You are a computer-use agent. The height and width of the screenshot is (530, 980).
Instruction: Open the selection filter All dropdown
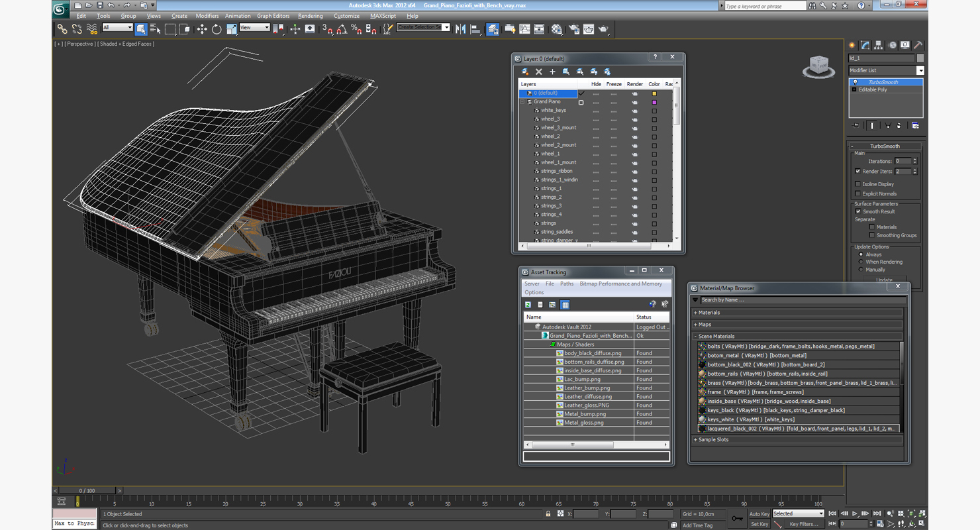(x=117, y=28)
